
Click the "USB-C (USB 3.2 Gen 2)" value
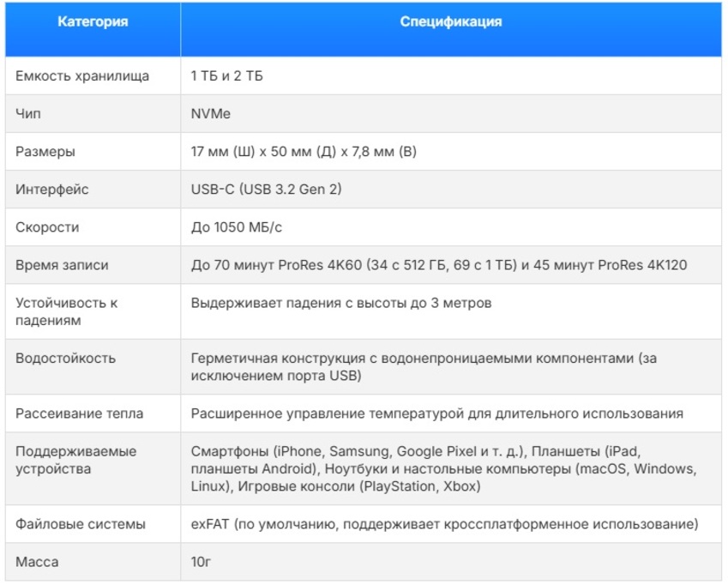click(x=266, y=190)
